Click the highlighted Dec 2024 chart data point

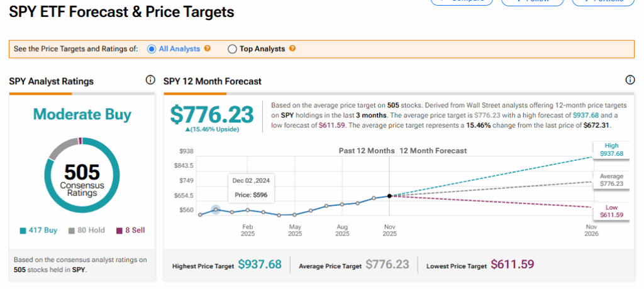216,209
